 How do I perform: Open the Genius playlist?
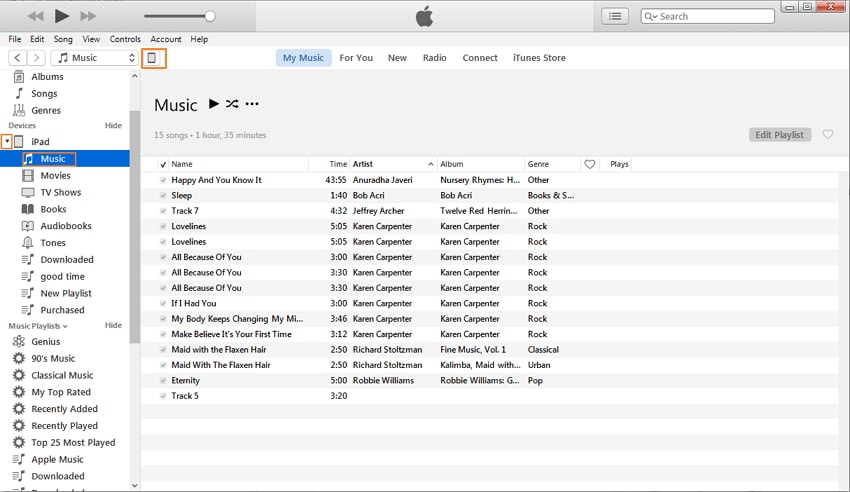click(x=46, y=341)
